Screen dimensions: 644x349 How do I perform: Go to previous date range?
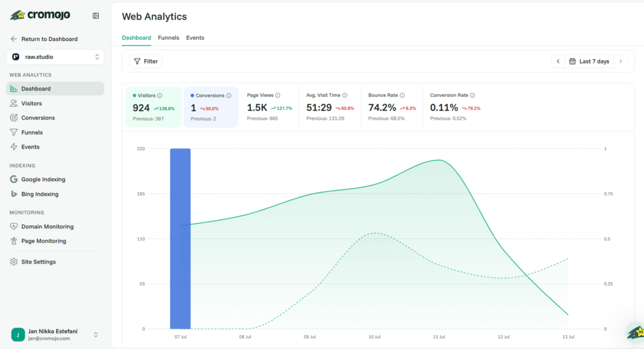tap(558, 61)
